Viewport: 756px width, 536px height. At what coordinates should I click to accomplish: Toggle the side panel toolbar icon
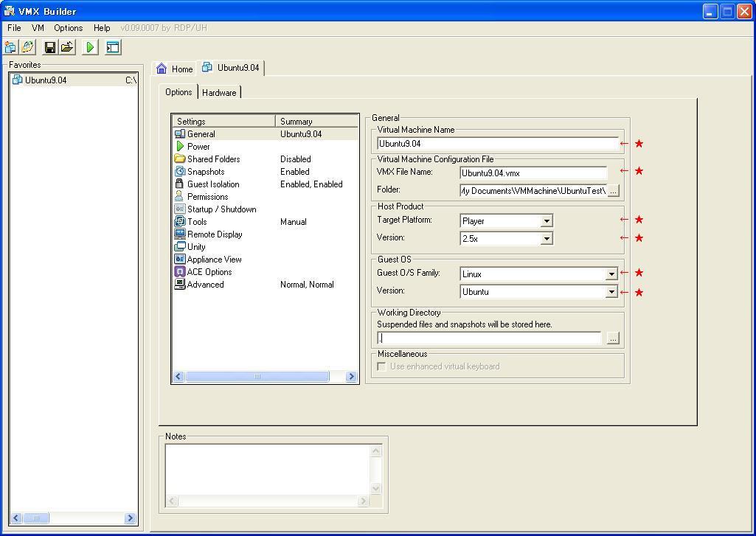pos(113,47)
